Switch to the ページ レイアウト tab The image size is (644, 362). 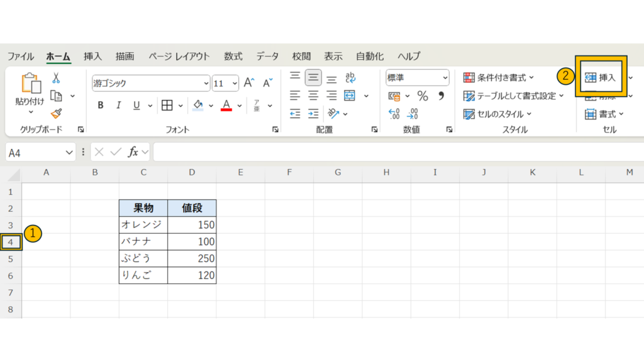(179, 57)
